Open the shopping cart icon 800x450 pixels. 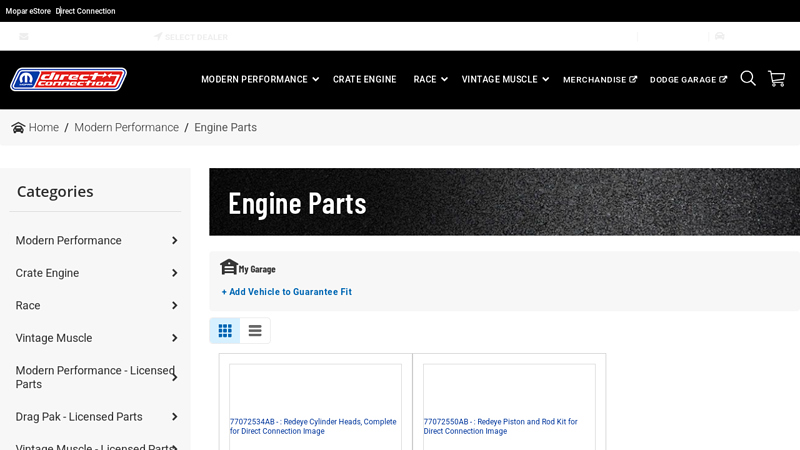[x=777, y=79]
